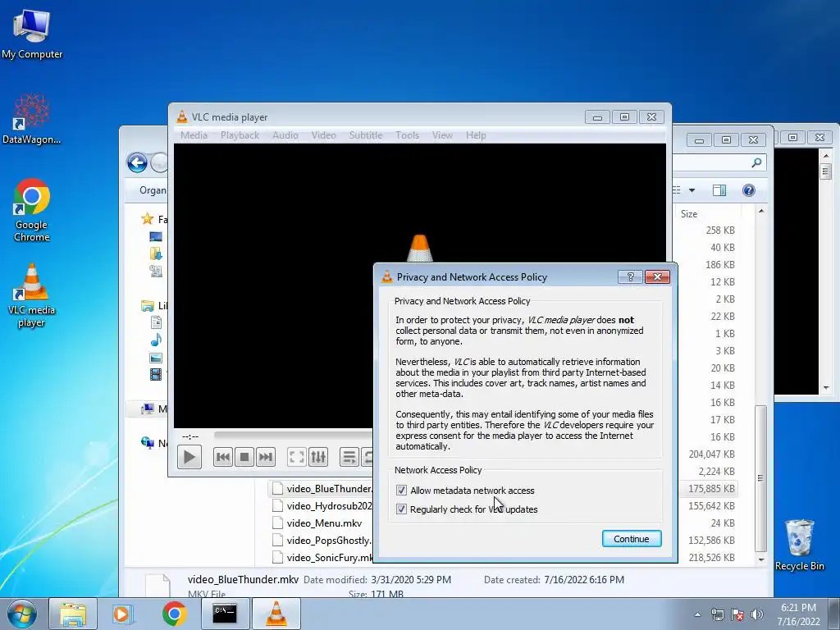Launch Google Chrome from desktop

coord(32,210)
